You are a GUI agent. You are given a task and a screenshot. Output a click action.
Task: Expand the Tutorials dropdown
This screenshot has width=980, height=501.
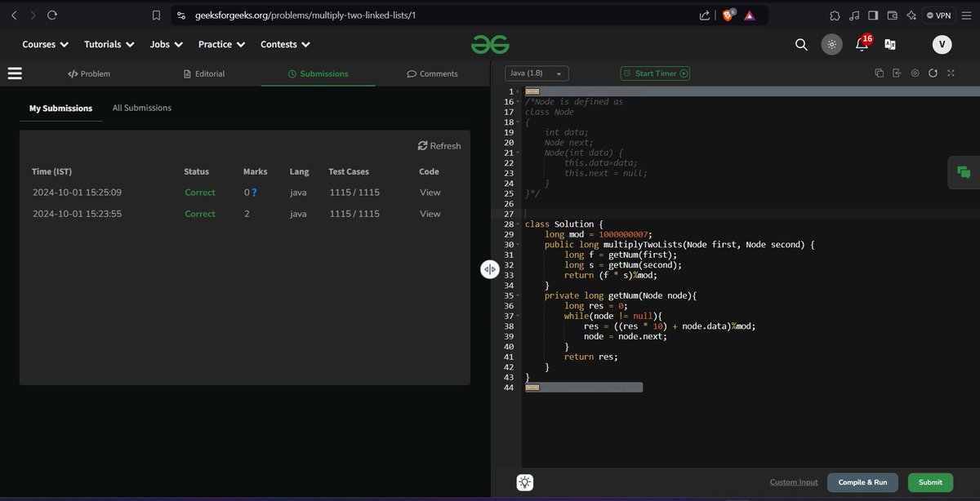click(109, 45)
